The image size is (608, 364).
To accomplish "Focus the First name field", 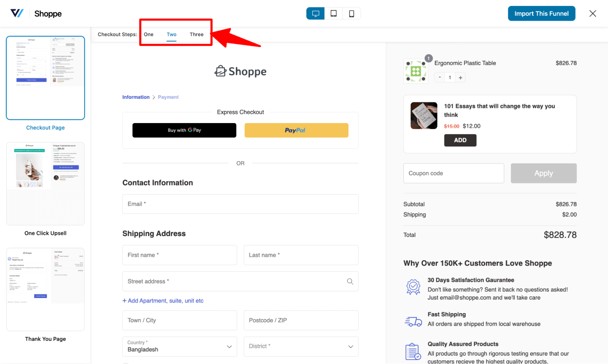I will pyautogui.click(x=179, y=255).
